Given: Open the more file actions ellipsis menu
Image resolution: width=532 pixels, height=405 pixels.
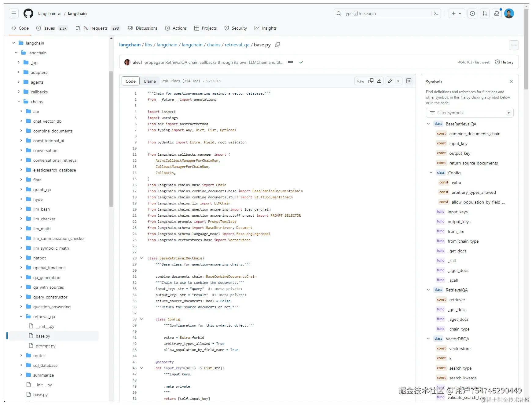Looking at the screenshot, I should pos(514,45).
